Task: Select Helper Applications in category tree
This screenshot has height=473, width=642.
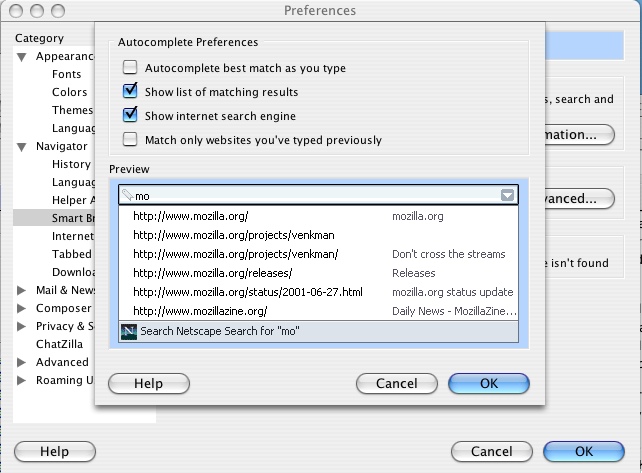Action: click(73, 200)
